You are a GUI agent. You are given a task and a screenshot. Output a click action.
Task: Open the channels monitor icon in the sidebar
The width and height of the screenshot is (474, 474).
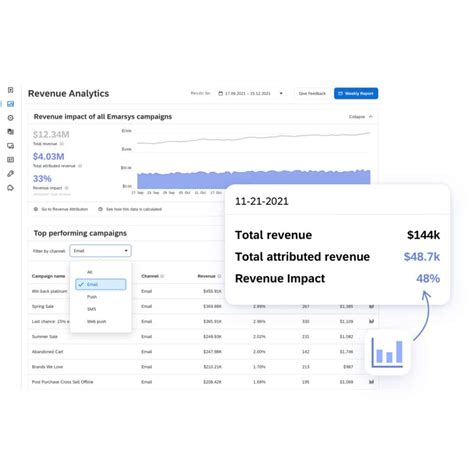[10, 146]
